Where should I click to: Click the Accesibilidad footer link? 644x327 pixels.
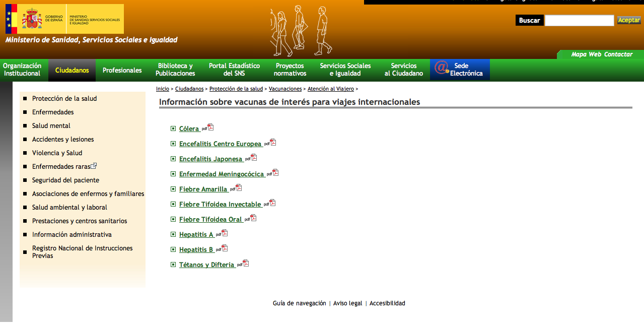pos(387,303)
